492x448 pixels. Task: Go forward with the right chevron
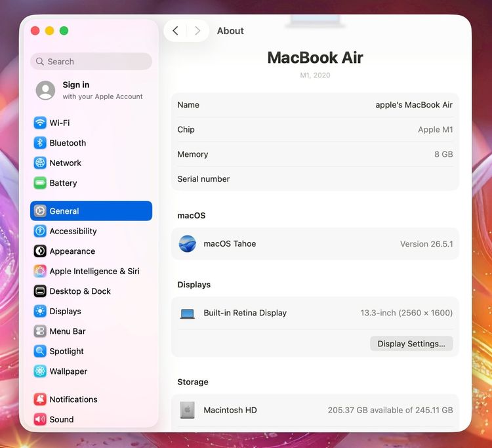click(x=197, y=31)
